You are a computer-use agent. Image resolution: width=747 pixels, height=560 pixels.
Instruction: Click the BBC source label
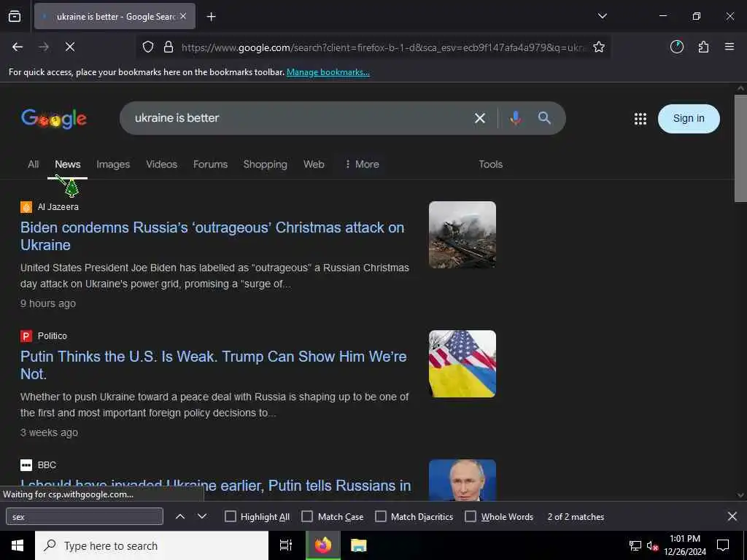click(47, 464)
